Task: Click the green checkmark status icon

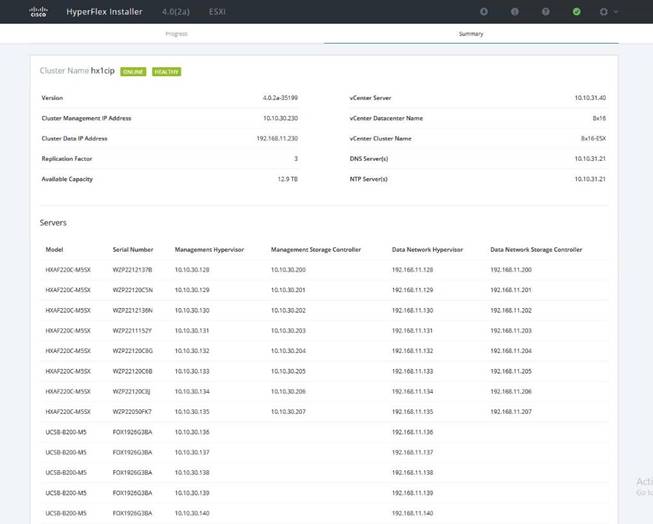Action: click(576, 12)
